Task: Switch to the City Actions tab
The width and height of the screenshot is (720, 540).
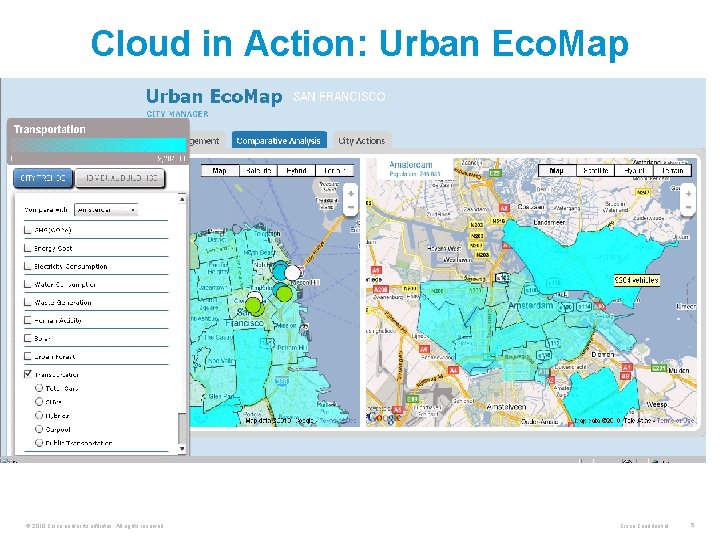Action: pyautogui.click(x=361, y=141)
